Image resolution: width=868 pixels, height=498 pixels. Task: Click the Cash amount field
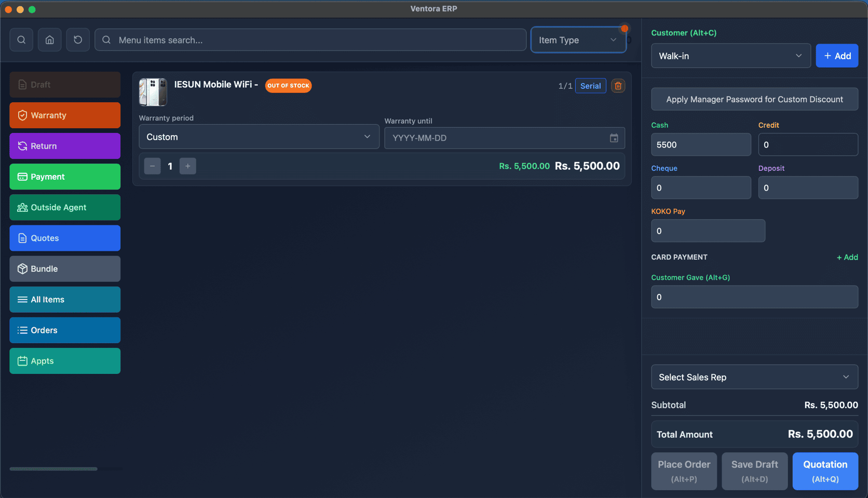[x=701, y=144]
